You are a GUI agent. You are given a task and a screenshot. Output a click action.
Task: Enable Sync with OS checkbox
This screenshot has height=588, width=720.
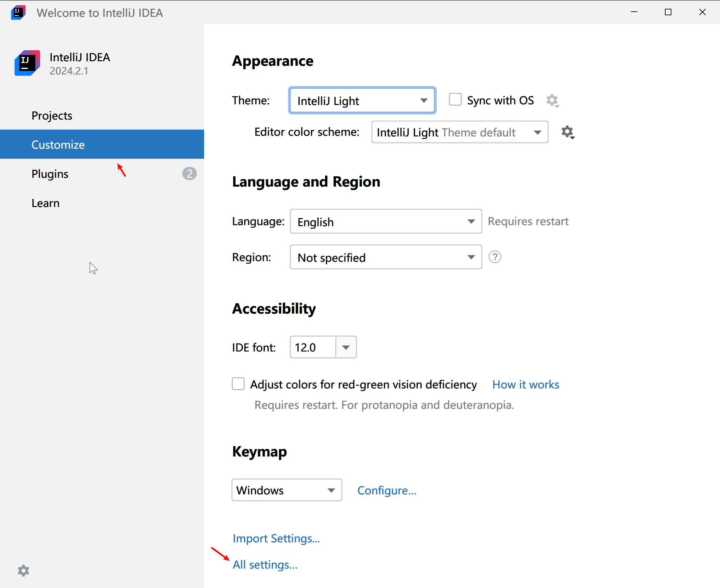[455, 100]
